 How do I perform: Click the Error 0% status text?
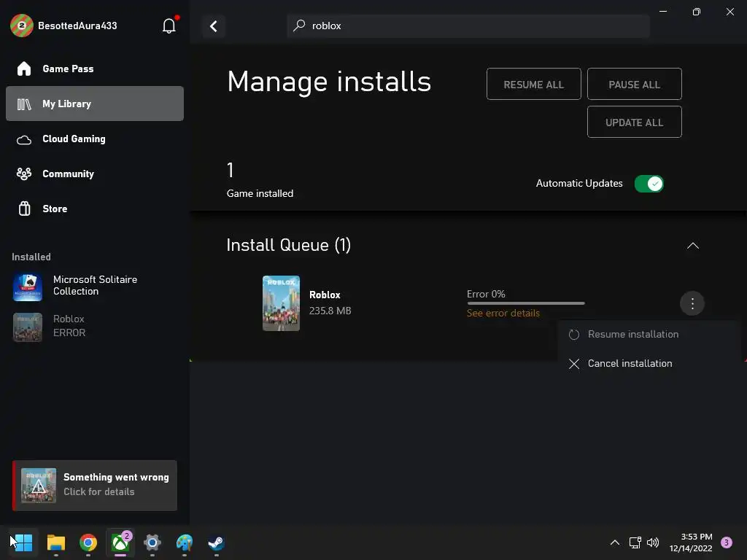click(486, 295)
